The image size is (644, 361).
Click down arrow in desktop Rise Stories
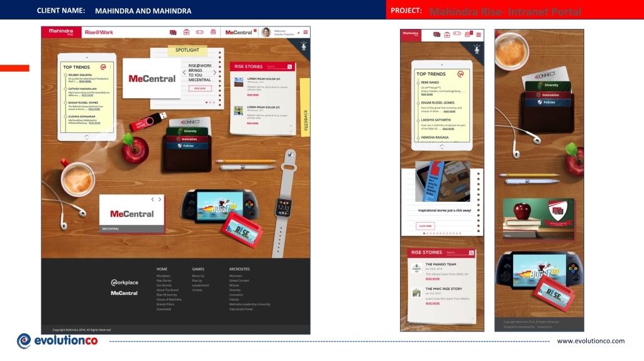click(x=291, y=131)
